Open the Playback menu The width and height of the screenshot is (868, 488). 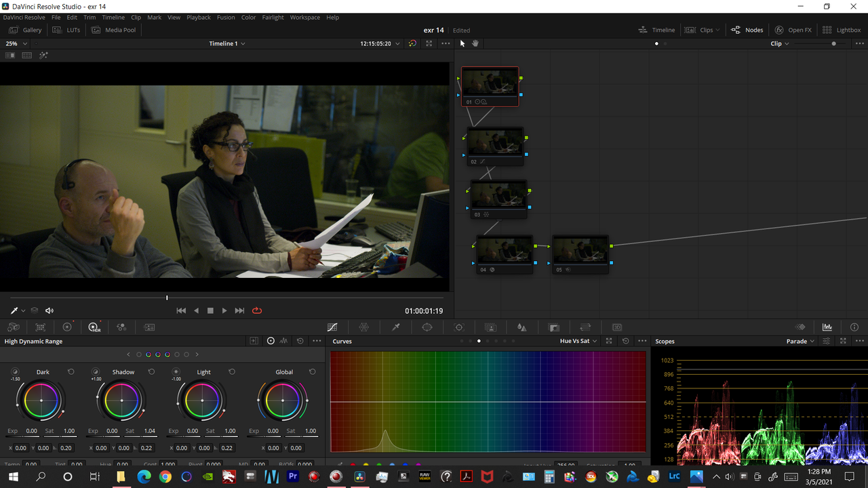pos(199,17)
